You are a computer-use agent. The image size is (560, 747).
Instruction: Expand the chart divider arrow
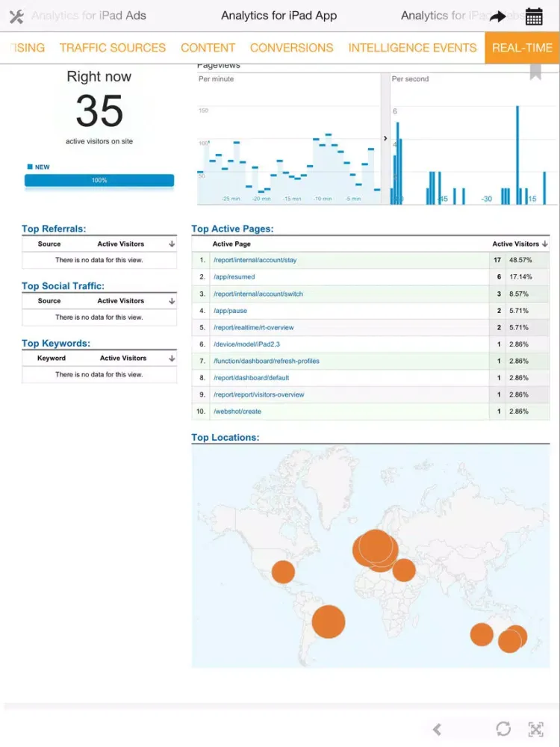[x=385, y=138]
